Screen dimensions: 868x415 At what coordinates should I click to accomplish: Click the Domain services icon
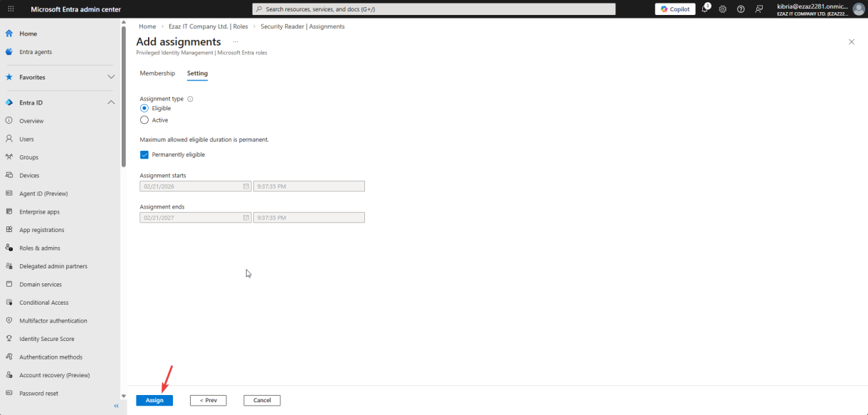[x=9, y=284]
